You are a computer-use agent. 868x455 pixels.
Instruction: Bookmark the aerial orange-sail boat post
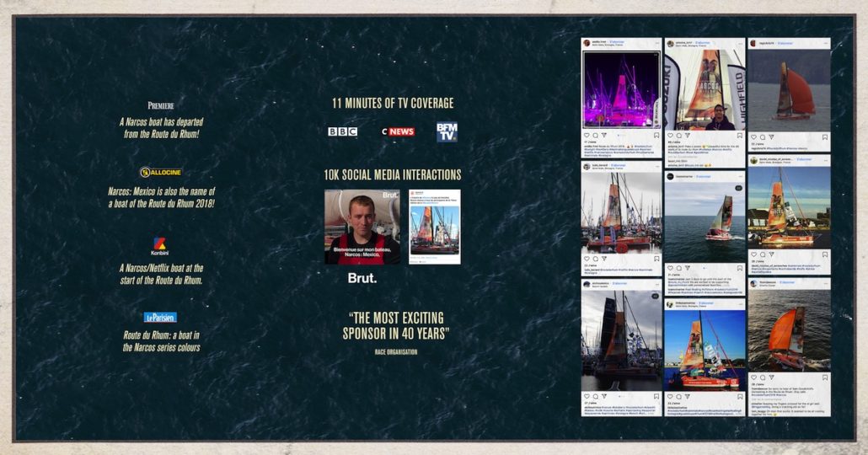tap(825, 377)
